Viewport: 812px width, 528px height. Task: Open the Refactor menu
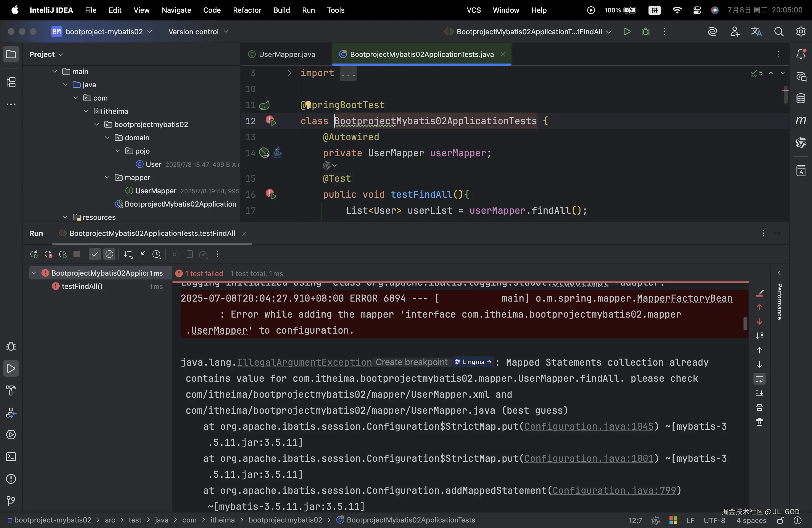tap(247, 10)
